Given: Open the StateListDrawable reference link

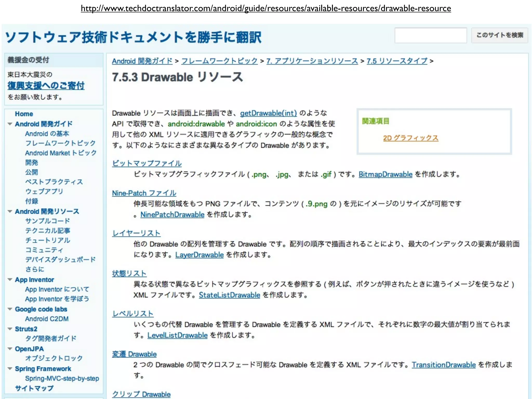Looking at the screenshot, I should coord(230,295).
